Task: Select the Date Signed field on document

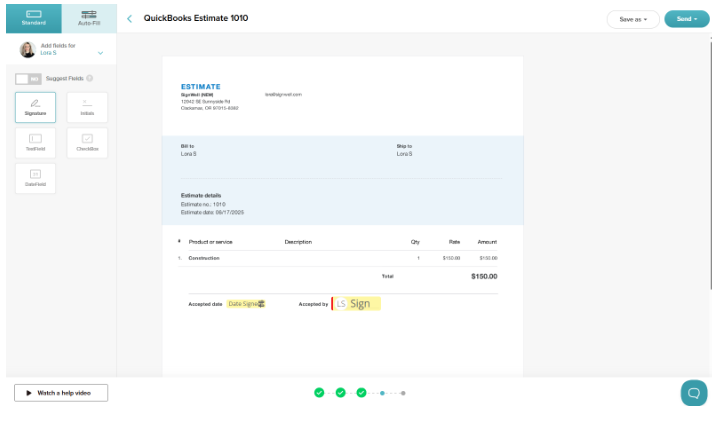Action: pyautogui.click(x=245, y=303)
